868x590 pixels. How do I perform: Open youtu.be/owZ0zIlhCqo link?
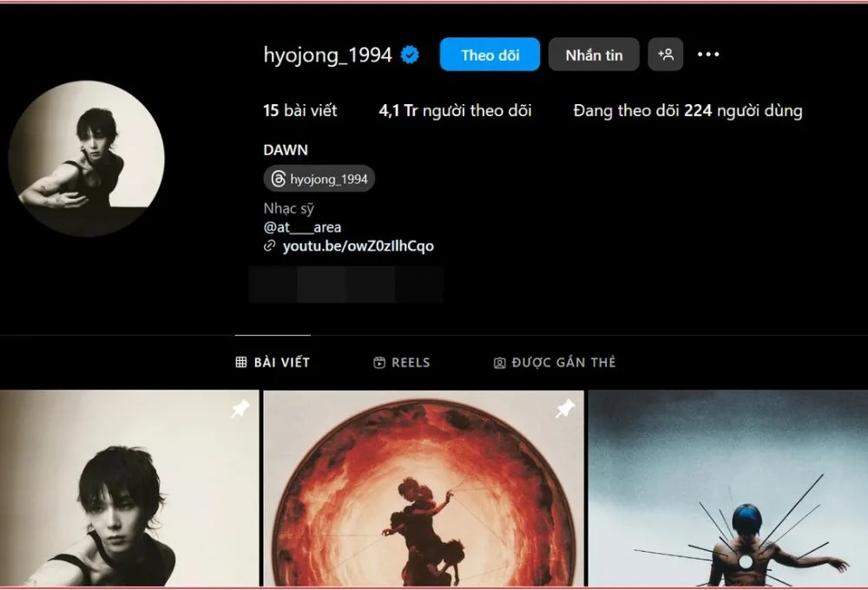point(358,246)
